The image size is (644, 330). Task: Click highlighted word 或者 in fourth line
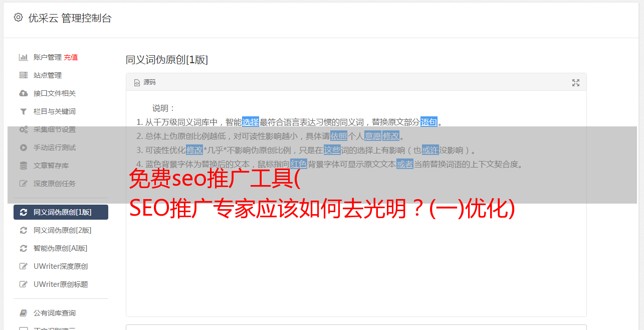(405, 164)
